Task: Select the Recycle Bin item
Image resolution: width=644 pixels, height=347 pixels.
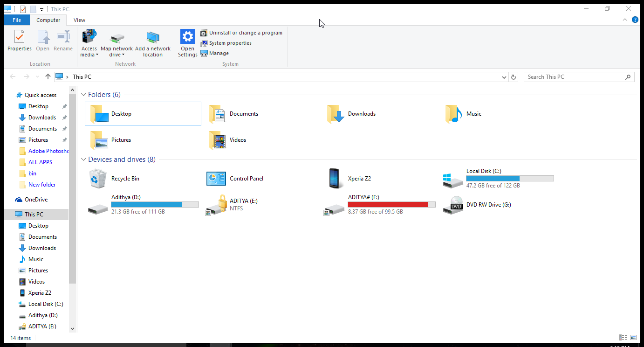Action: click(x=143, y=179)
